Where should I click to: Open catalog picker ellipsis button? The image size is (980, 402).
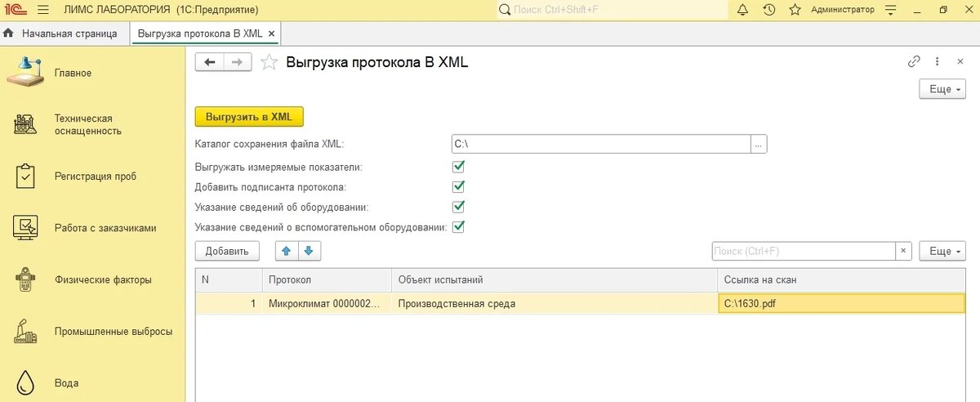click(x=759, y=144)
